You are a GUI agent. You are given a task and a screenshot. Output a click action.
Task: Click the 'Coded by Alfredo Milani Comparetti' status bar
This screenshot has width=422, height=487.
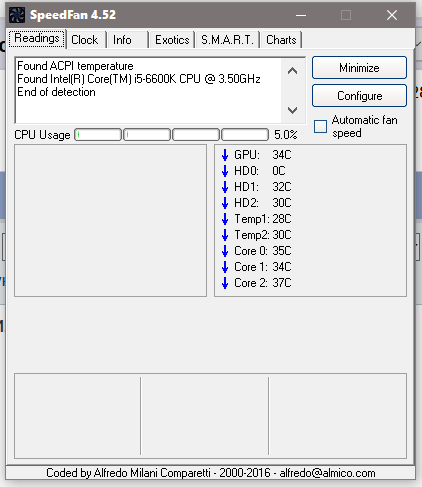[x=211, y=473]
